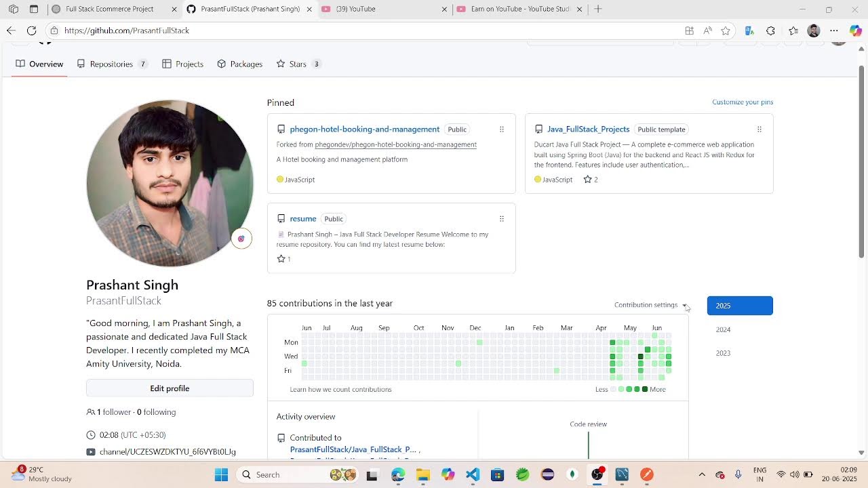The height and width of the screenshot is (488, 868).
Task: Open the Translate extension icon
Action: [749, 30]
